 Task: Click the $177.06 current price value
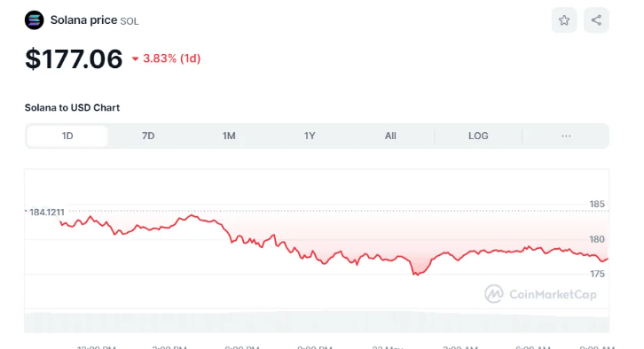(x=74, y=58)
